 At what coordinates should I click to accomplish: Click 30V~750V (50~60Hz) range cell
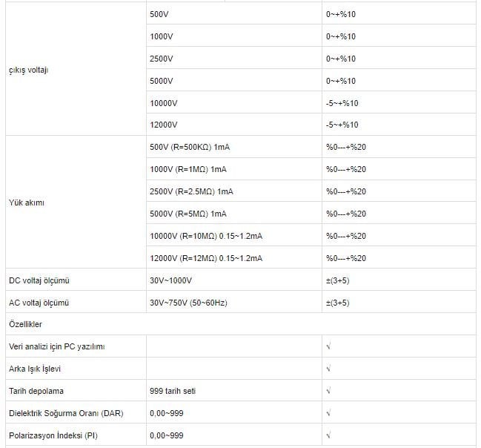pyautogui.click(x=234, y=303)
